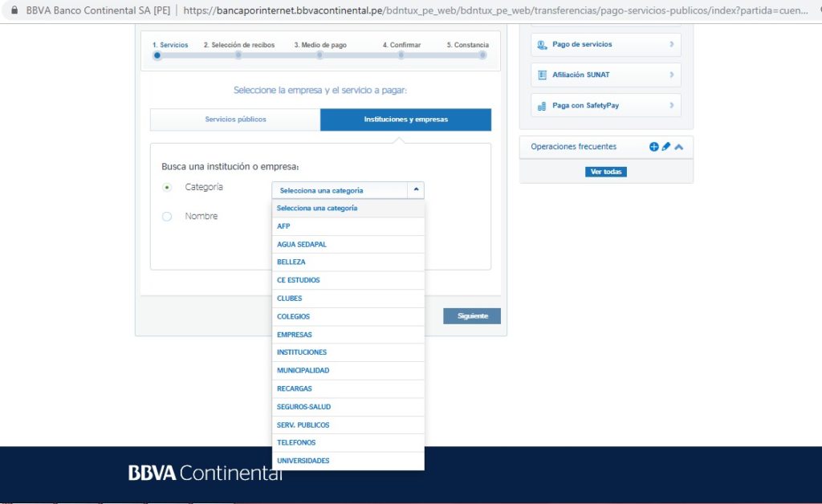This screenshot has height=504, width=822.
Task: Open Paga con SafetyPay arrow
Action: (672, 105)
